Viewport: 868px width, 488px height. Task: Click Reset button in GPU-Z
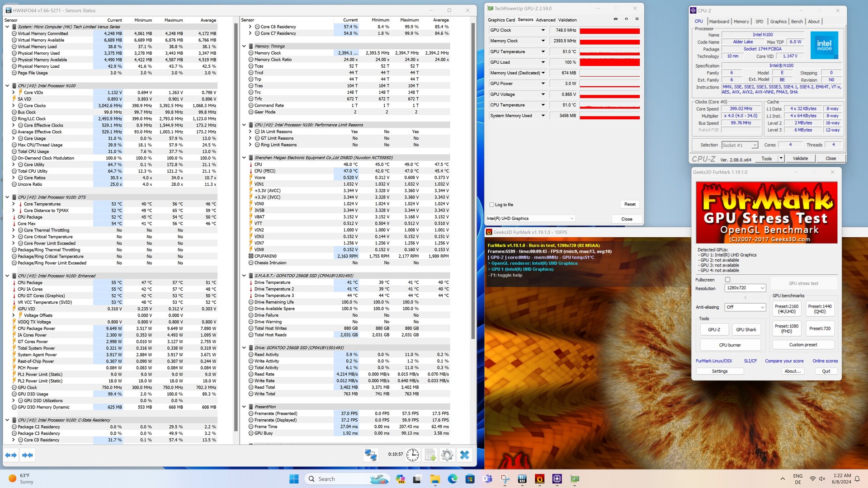[x=630, y=204]
